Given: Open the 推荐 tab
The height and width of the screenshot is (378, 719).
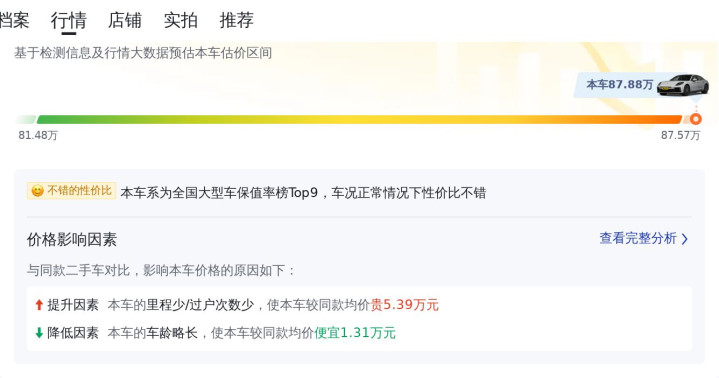Looking at the screenshot, I should [x=237, y=21].
